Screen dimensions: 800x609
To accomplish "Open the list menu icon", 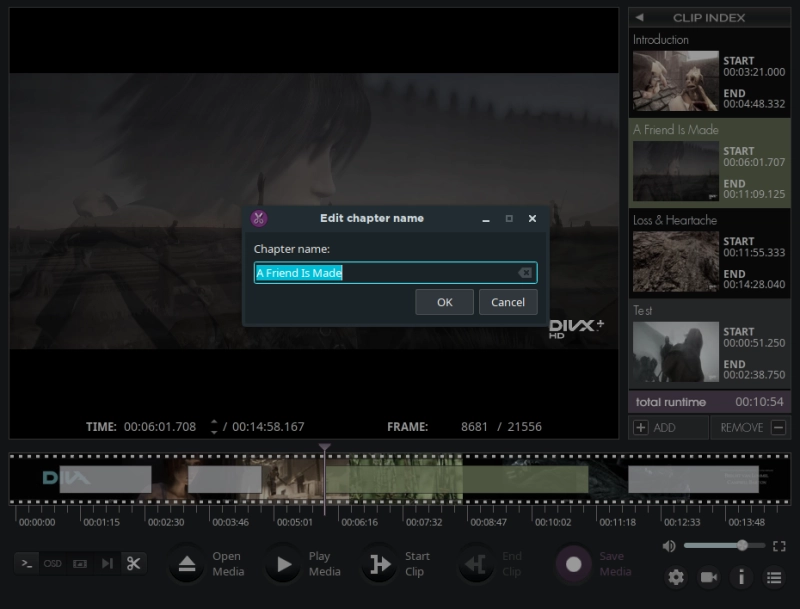I will (x=774, y=577).
